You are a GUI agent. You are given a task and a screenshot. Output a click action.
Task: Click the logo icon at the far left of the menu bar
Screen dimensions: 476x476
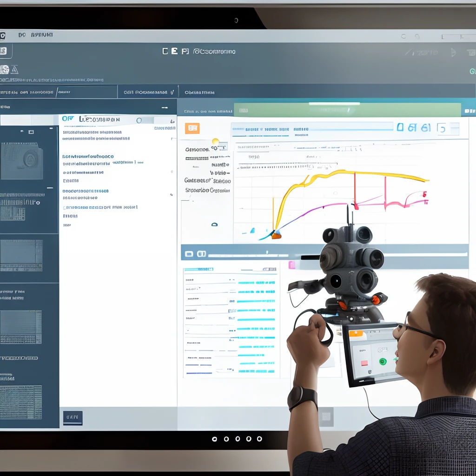pyautogui.click(x=2, y=36)
